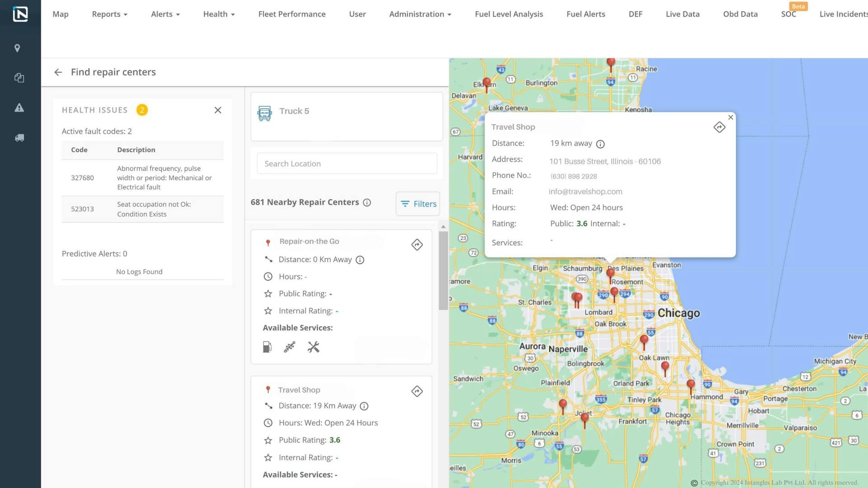This screenshot has height=488, width=868.
Task: Get directions from the Travel Shop popup icon
Action: (x=719, y=127)
